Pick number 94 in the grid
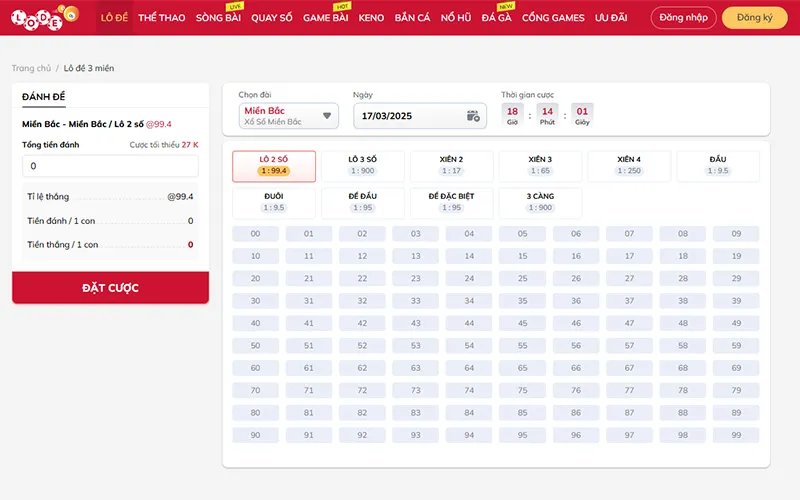Image resolution: width=800 pixels, height=500 pixels. (x=469, y=435)
